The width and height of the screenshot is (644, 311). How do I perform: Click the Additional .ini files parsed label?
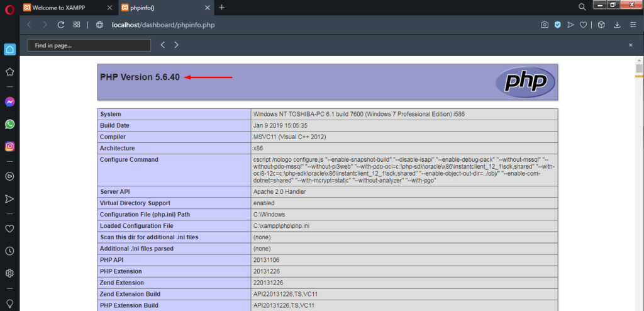(x=136, y=249)
